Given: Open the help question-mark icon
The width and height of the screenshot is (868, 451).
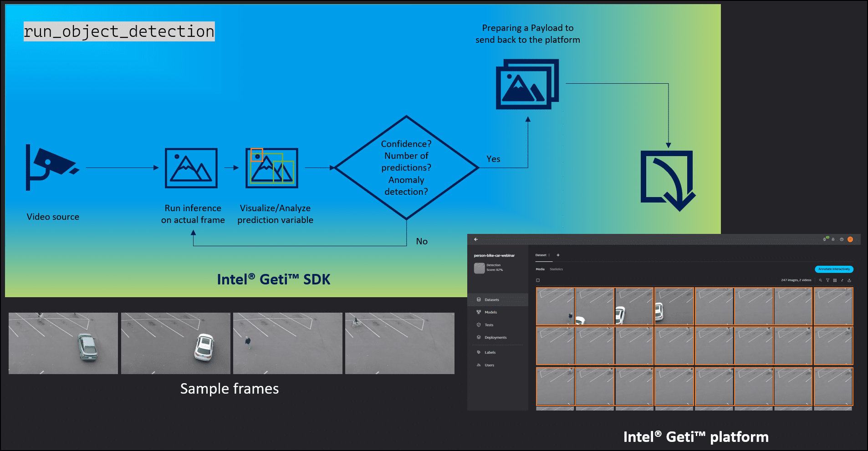Looking at the screenshot, I should (842, 239).
